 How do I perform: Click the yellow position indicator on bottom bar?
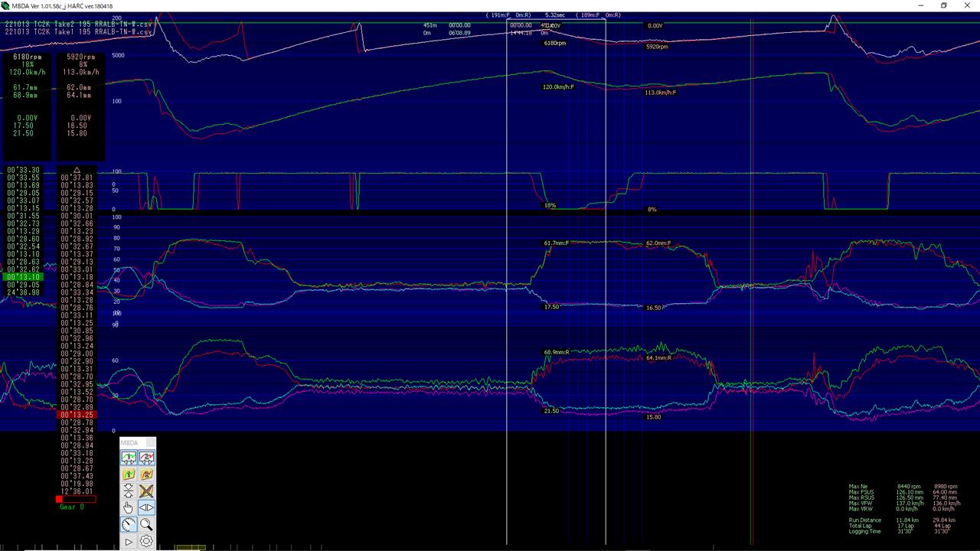(190, 548)
